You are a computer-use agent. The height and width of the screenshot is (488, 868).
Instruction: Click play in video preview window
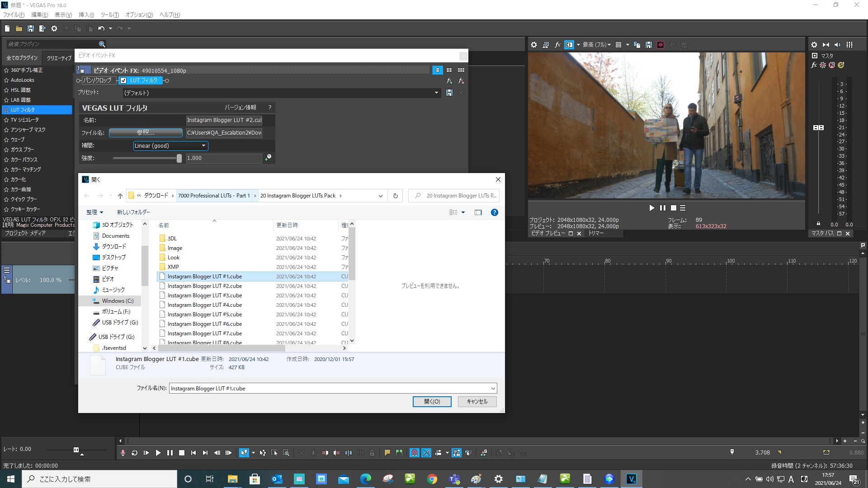click(651, 208)
